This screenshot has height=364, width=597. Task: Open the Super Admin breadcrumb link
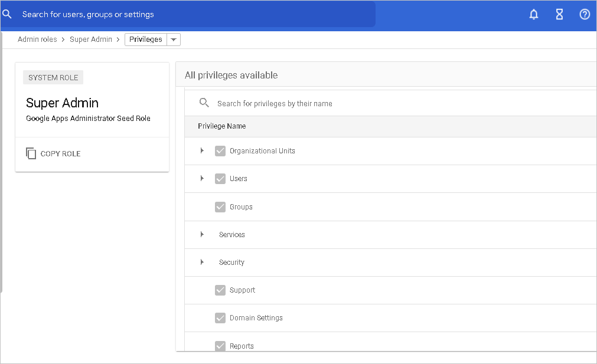(91, 40)
